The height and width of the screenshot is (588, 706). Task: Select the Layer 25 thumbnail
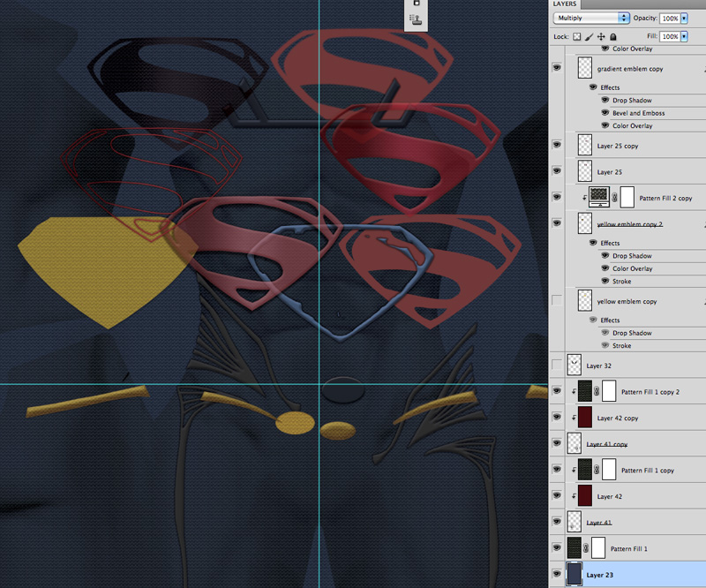point(585,171)
